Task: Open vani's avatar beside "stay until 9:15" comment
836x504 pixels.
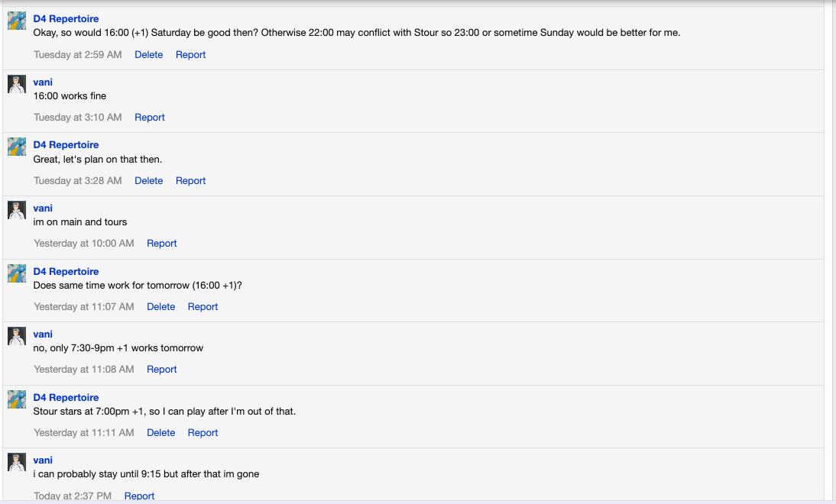Action: tap(17, 462)
